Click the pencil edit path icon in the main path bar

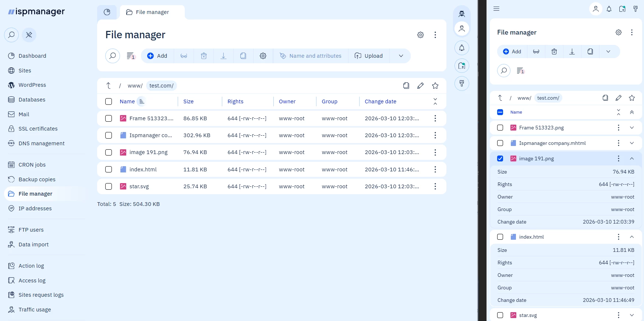pos(420,86)
